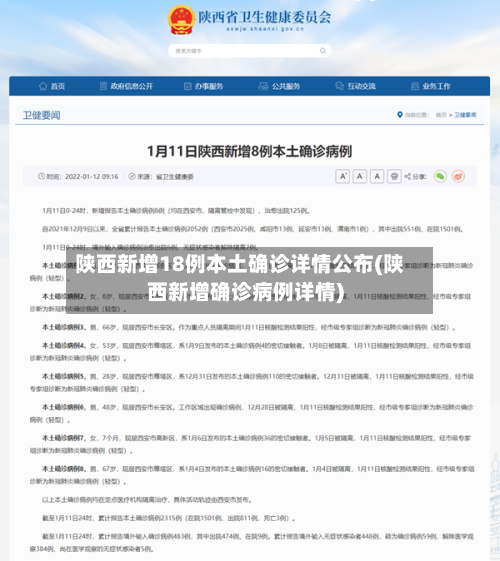Click the 陕西省卫生健康委员会 site title

point(265,17)
